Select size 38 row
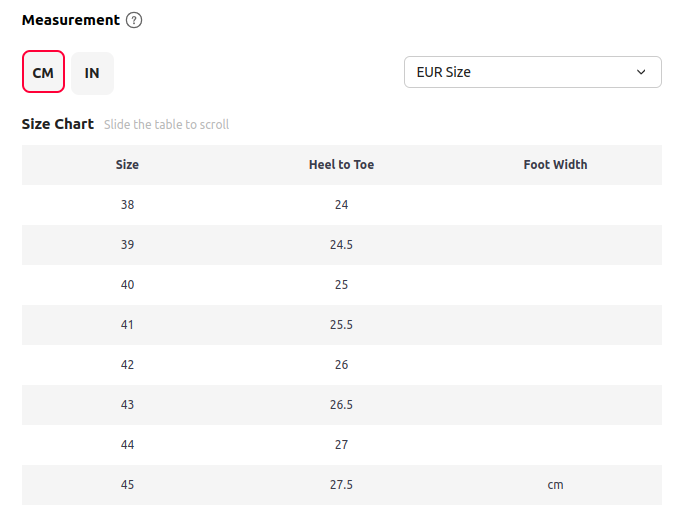 [x=342, y=205]
